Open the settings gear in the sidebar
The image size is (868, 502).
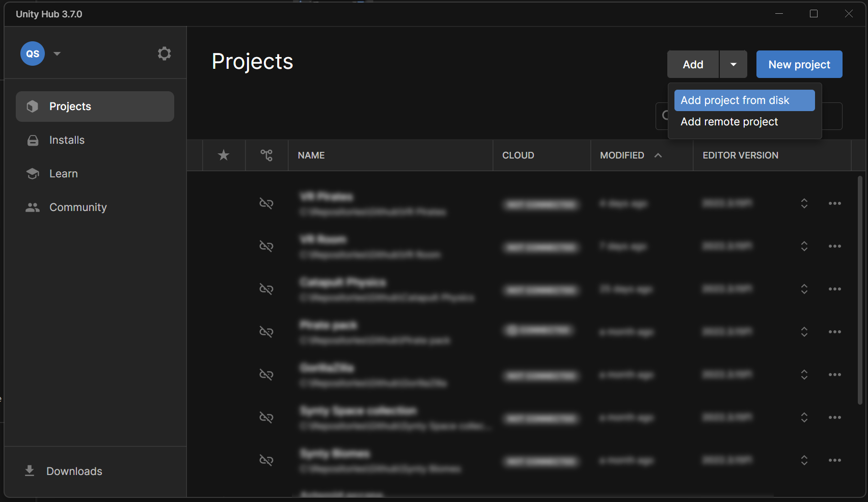coord(164,54)
